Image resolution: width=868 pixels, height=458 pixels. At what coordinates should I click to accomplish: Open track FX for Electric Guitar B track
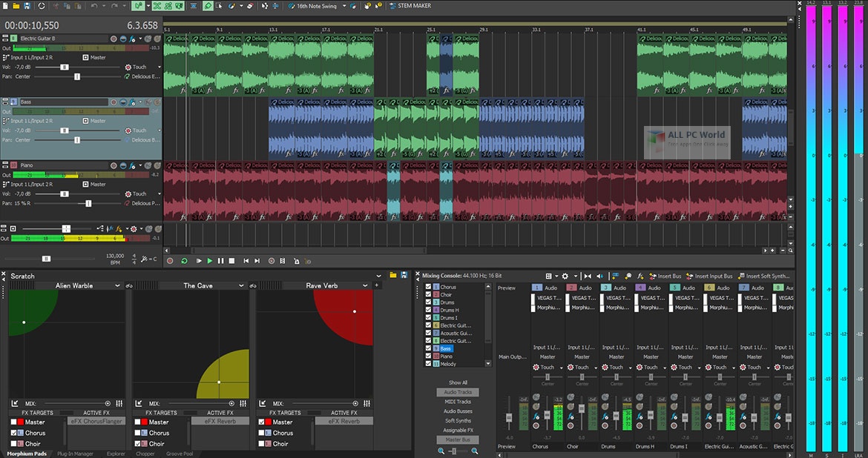[x=132, y=39]
